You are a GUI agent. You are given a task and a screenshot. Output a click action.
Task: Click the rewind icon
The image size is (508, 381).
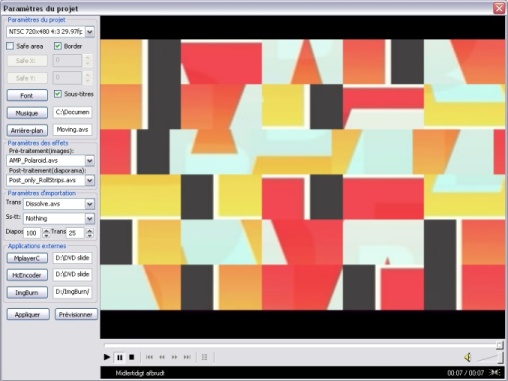pos(162,357)
